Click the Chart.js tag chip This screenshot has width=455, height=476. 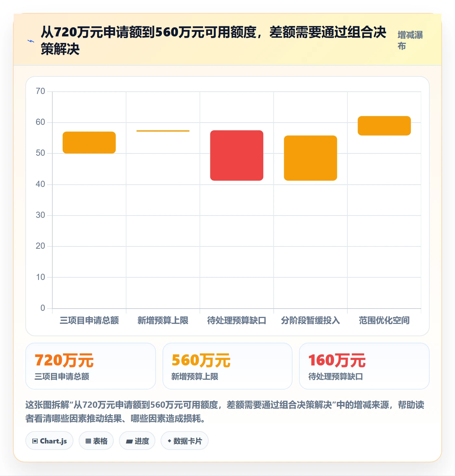coord(49,441)
